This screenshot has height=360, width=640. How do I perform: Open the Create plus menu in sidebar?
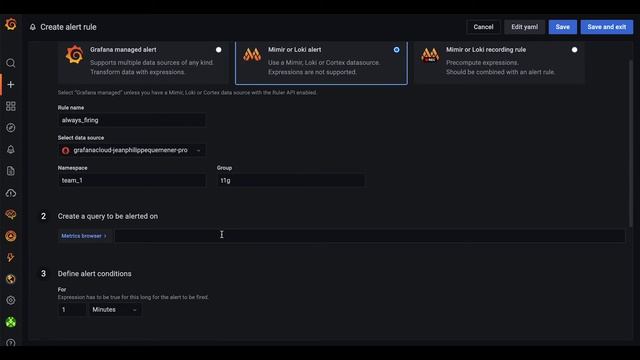point(11,84)
